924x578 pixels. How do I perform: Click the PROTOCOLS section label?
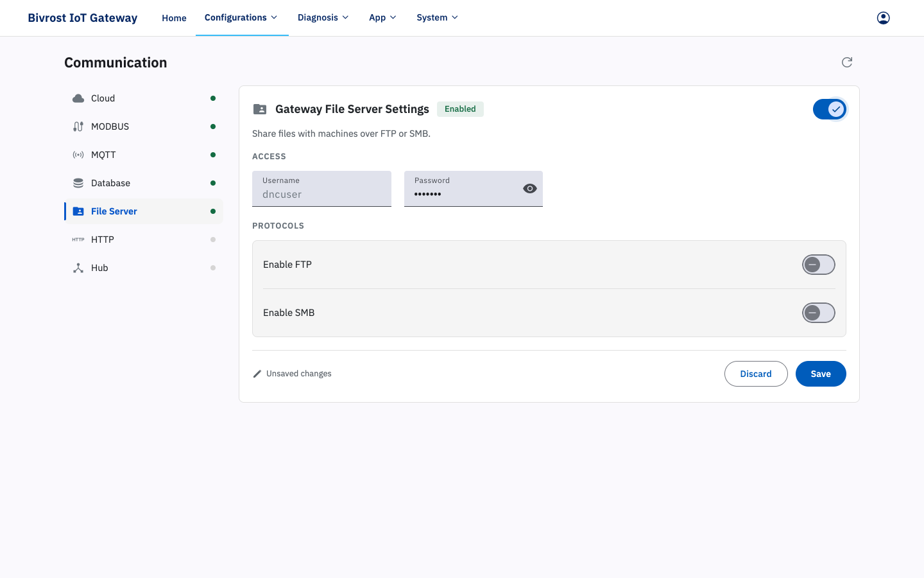[278, 226]
